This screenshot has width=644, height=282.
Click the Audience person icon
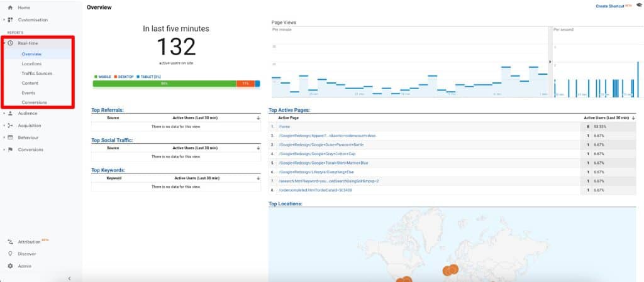pyautogui.click(x=10, y=113)
